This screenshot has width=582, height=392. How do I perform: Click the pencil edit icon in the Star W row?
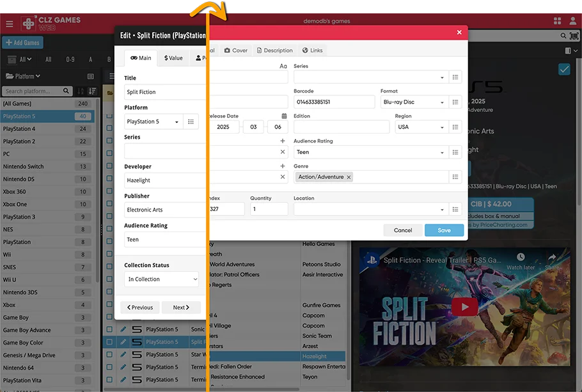pos(123,354)
